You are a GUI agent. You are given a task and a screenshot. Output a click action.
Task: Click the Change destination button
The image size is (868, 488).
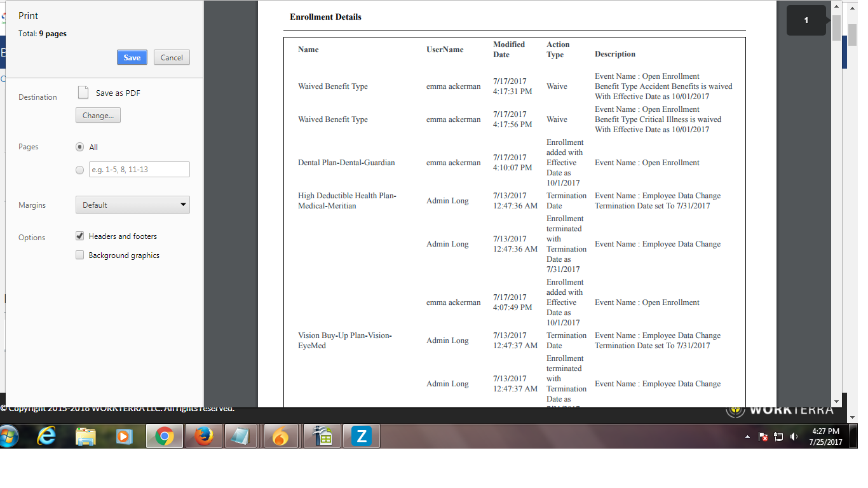(98, 116)
